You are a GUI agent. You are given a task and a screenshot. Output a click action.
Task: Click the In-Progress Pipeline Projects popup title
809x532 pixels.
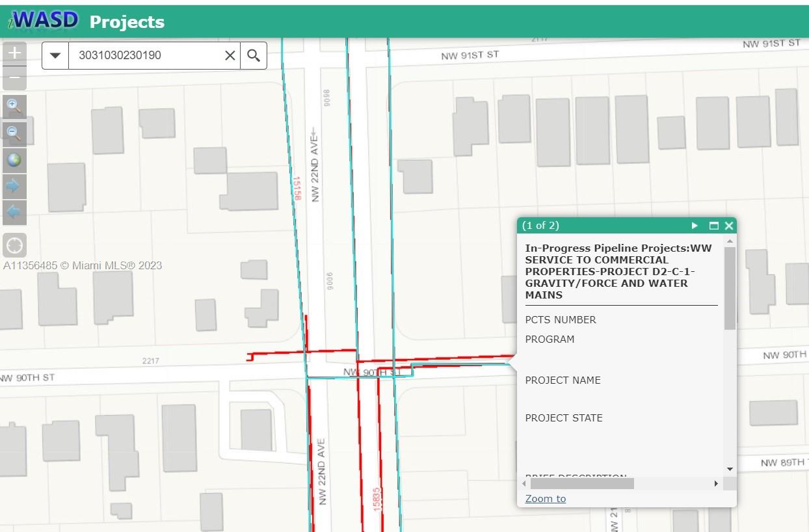[x=618, y=271]
